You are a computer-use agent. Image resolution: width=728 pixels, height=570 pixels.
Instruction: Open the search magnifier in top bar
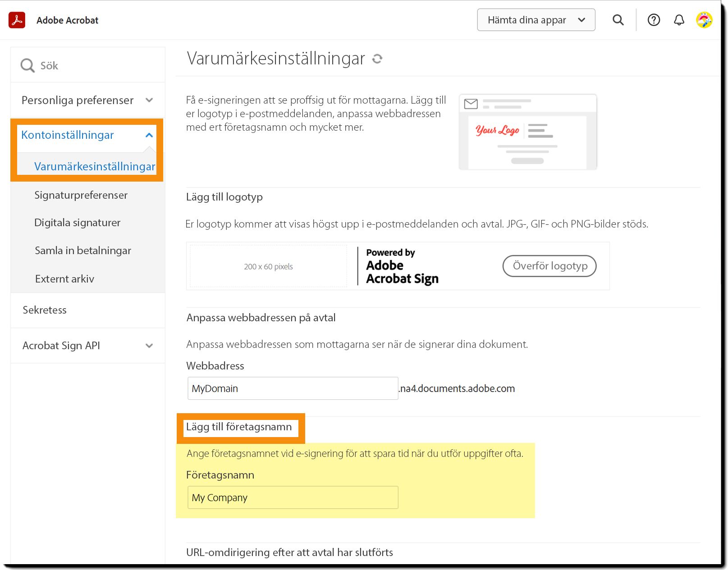click(618, 20)
